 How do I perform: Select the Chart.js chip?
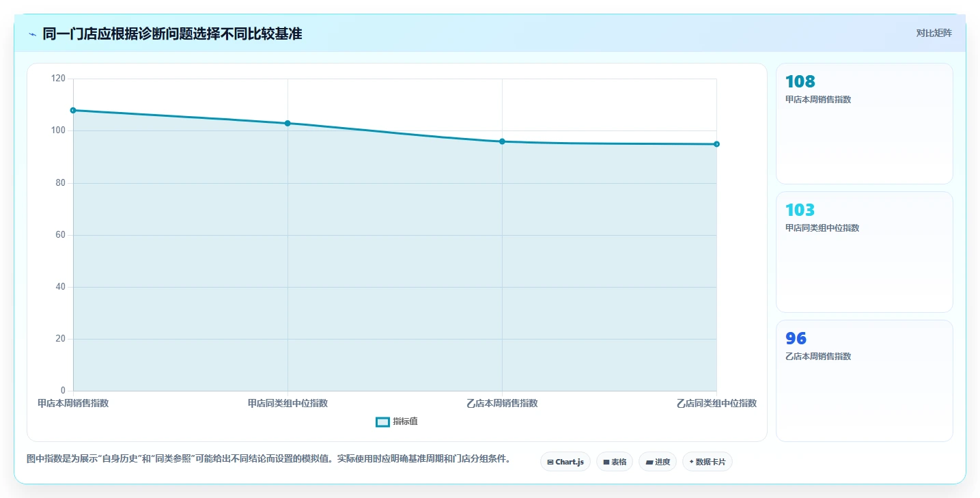tap(565, 462)
